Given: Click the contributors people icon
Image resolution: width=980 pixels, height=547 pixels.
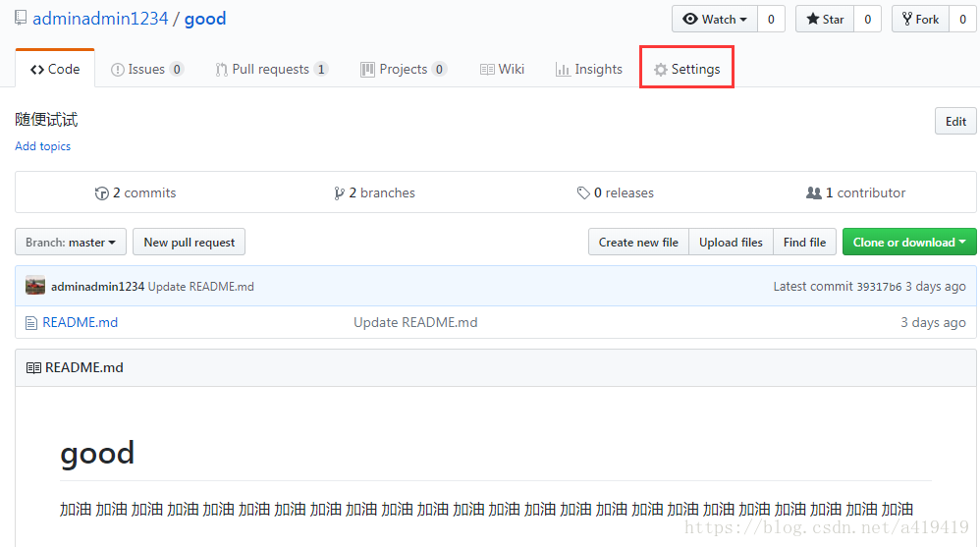Looking at the screenshot, I should coord(814,193).
